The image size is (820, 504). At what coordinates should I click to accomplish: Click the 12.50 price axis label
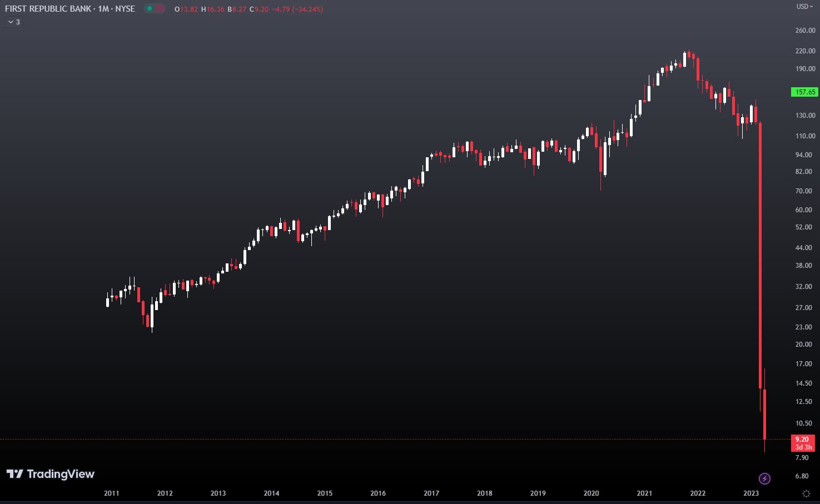coord(804,402)
